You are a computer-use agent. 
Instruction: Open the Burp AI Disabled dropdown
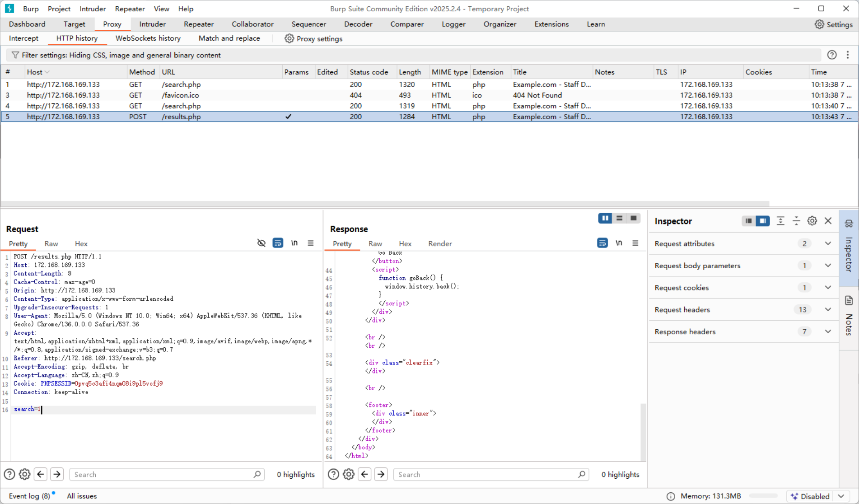click(x=817, y=496)
